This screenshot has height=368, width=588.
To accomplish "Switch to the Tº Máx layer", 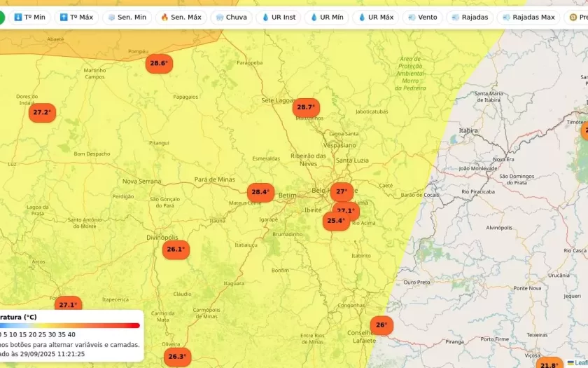I will click(x=76, y=17).
